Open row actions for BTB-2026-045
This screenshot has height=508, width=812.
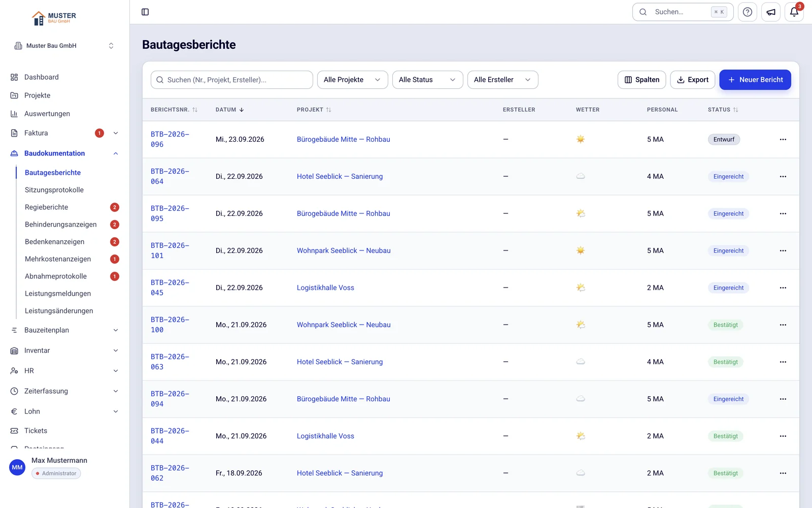783,288
